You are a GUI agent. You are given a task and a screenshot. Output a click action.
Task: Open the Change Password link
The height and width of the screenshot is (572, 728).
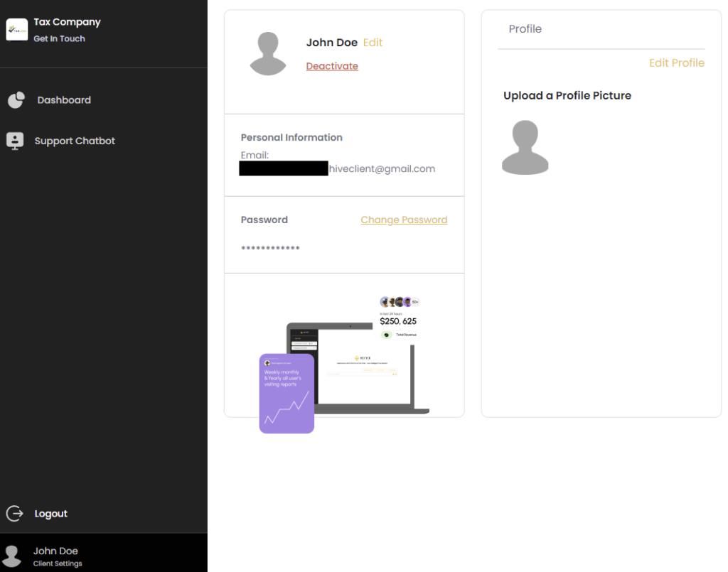[404, 220]
